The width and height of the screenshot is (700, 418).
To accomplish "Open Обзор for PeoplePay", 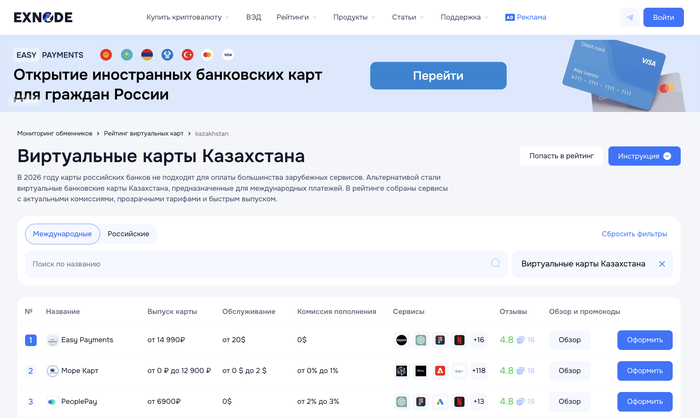I will [570, 401].
